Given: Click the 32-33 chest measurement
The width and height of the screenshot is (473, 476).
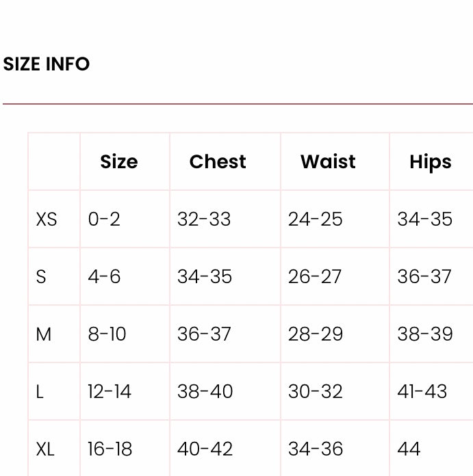Looking at the screenshot, I should tap(204, 220).
